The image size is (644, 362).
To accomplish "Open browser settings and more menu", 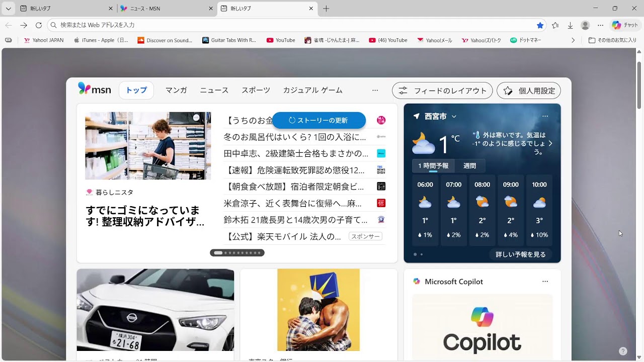I will coord(600,25).
